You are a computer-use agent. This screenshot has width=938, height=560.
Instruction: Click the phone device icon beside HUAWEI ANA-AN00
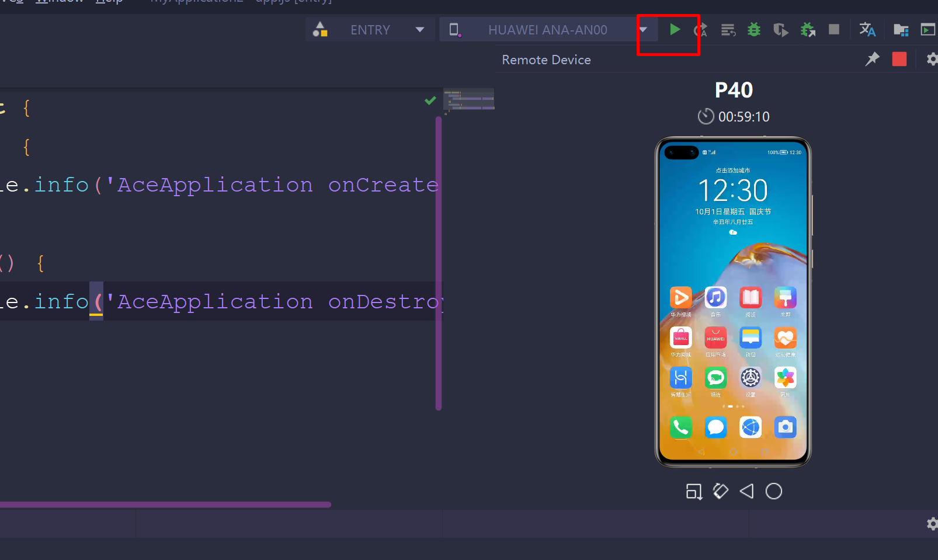[454, 30]
